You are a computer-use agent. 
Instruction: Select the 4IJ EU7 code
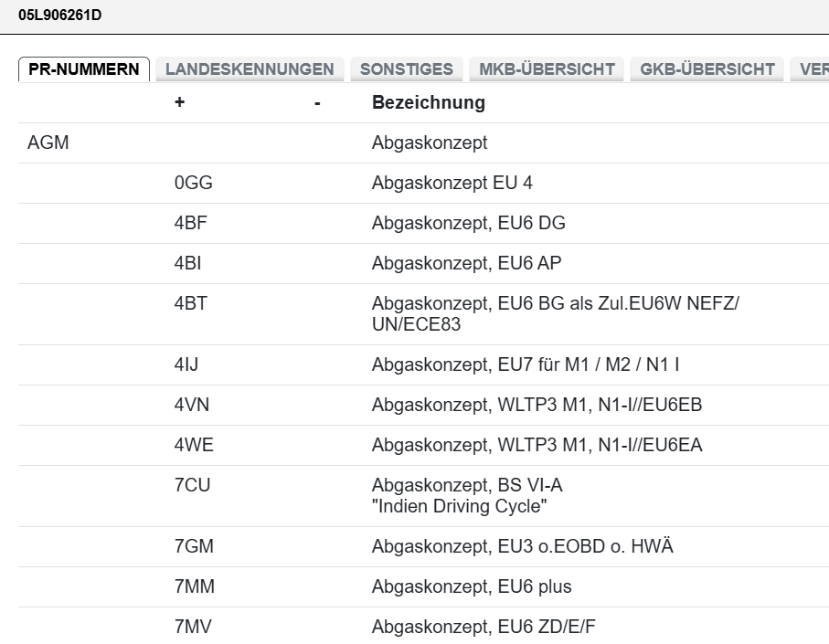(186, 365)
